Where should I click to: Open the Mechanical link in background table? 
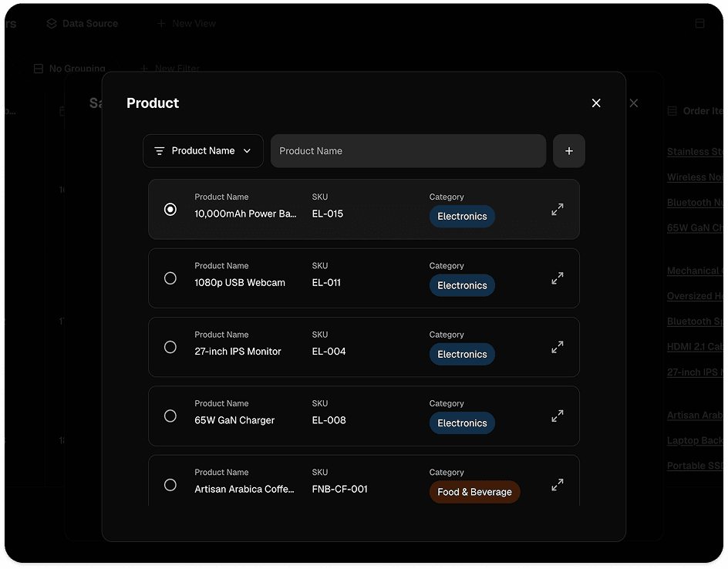click(x=695, y=271)
